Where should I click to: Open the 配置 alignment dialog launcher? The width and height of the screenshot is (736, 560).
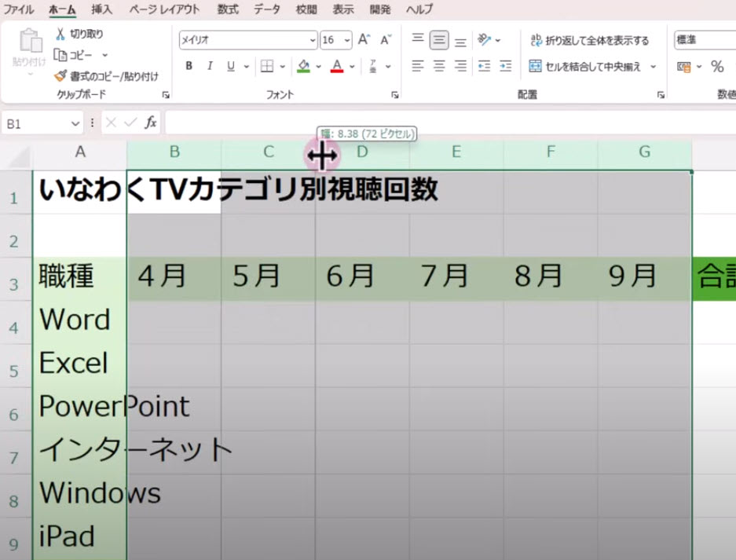click(661, 95)
